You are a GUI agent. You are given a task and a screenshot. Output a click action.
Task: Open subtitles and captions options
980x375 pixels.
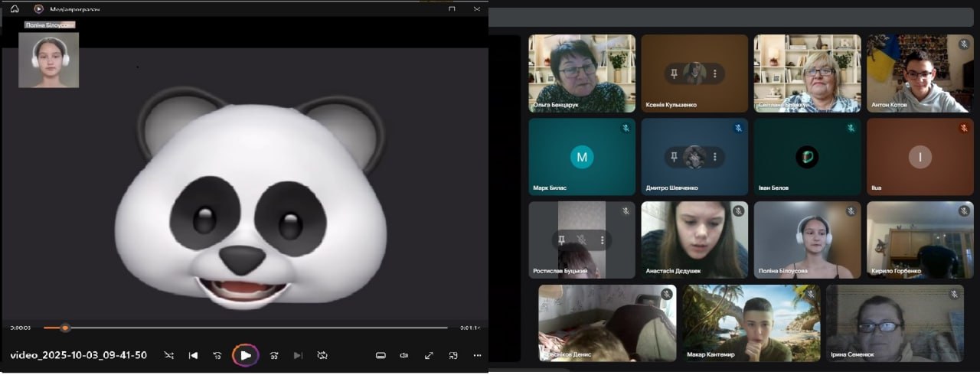point(381,355)
